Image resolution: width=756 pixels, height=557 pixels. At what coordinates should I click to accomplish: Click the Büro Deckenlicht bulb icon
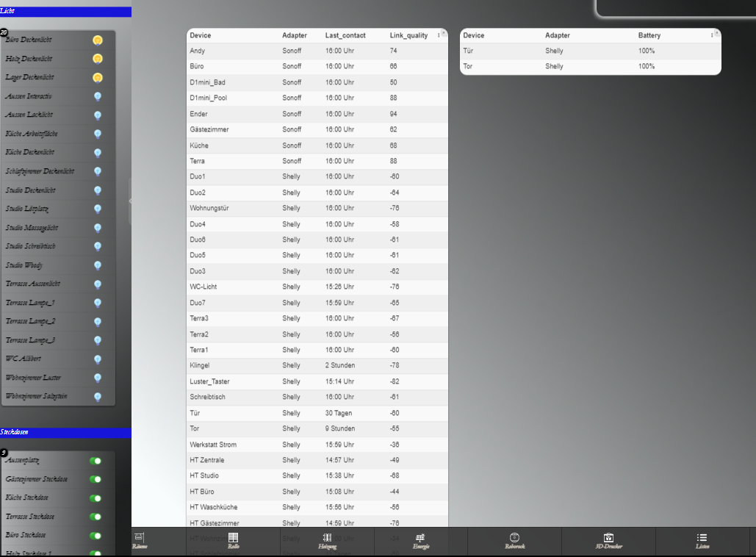coord(98,40)
